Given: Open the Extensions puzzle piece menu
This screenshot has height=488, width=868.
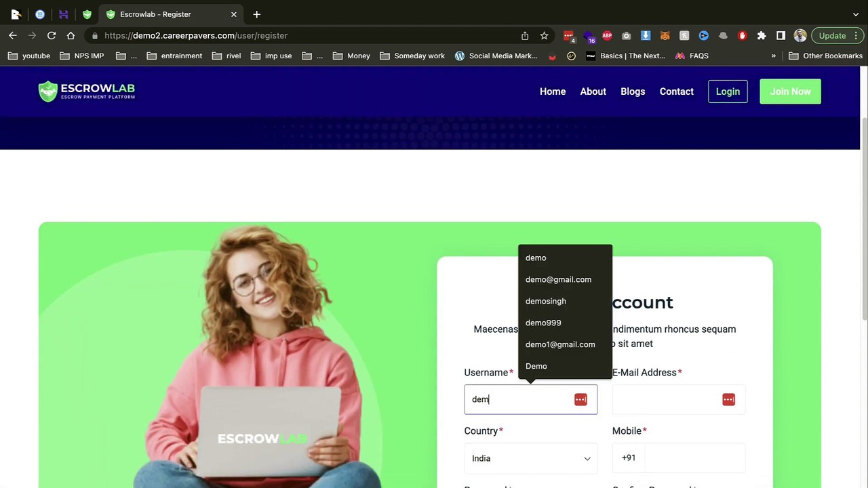Looking at the screenshot, I should (x=762, y=35).
